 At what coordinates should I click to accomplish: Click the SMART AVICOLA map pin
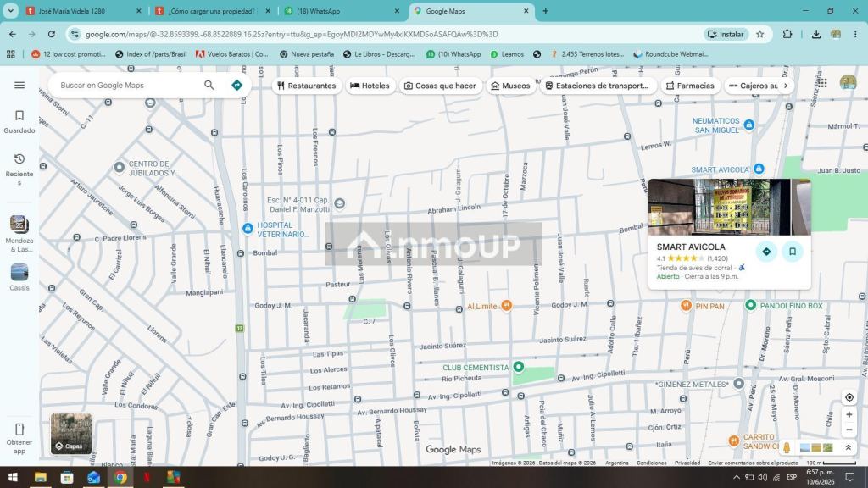759,169
